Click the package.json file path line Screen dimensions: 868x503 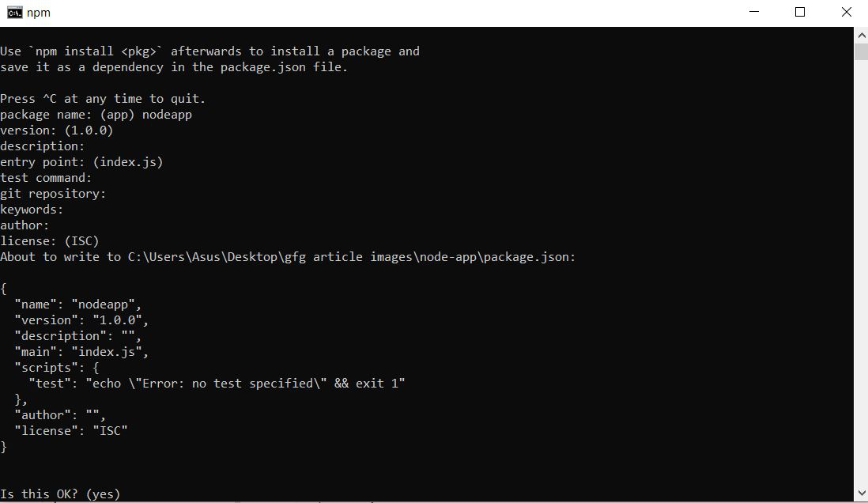tap(288, 257)
